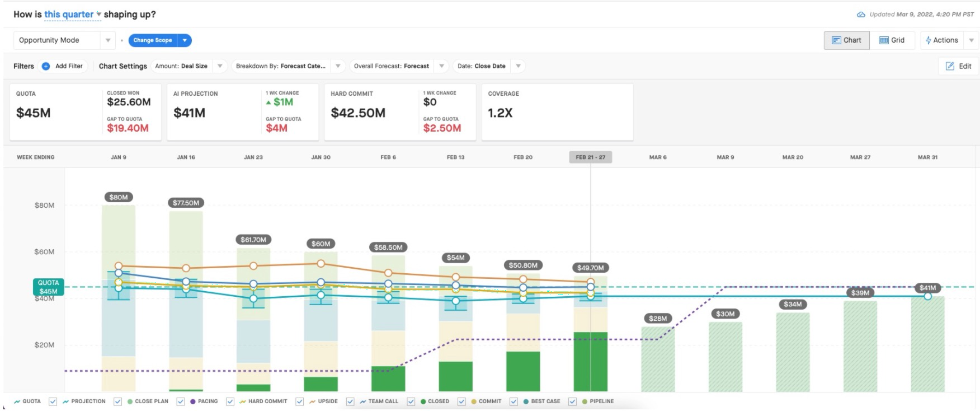Screen dimensions: 980x411
Task: Click the $80M bar total label
Action: [119, 197]
